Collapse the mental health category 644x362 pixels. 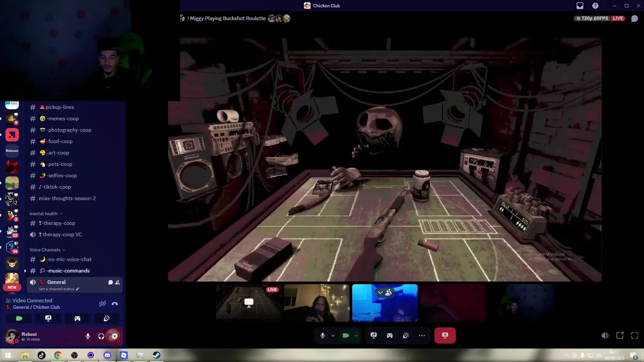[x=46, y=214]
